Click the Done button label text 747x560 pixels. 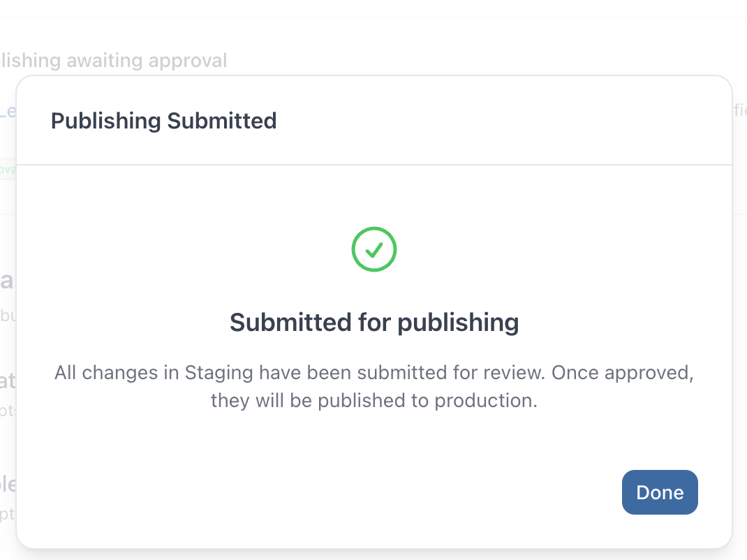pyautogui.click(x=659, y=492)
